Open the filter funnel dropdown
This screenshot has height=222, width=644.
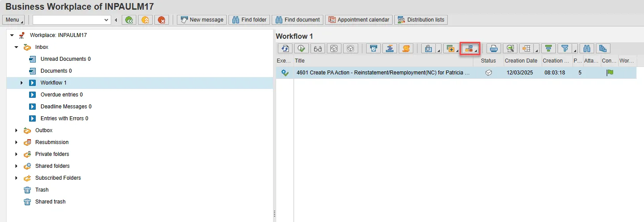pyautogui.click(x=575, y=51)
